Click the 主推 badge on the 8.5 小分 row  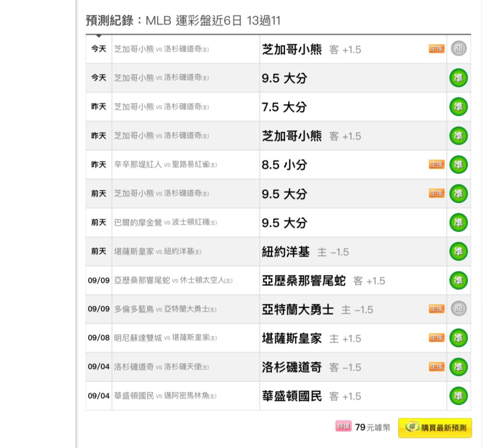436,164
